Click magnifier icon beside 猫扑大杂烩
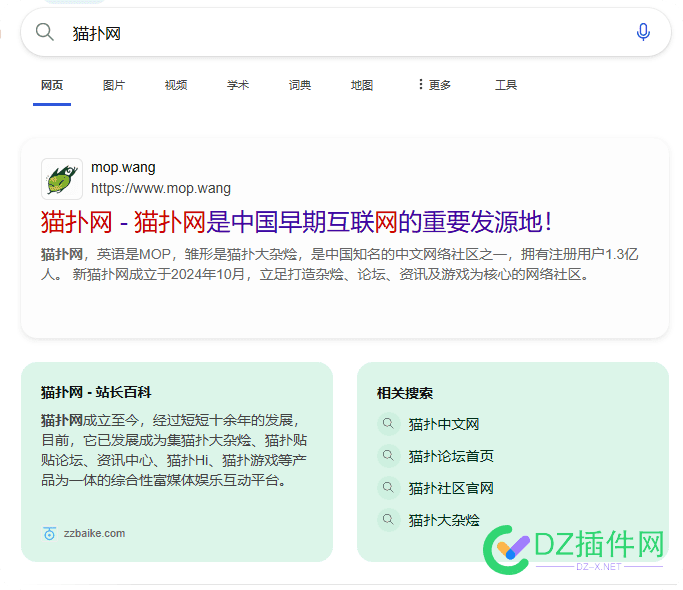The height and width of the screenshot is (590, 683). pyautogui.click(x=388, y=520)
